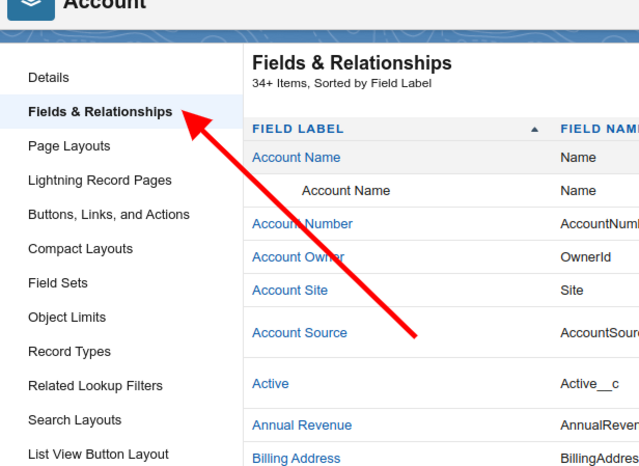Click the OwnerId field name cell
Viewport: 639px width, 466px height.
(x=586, y=257)
